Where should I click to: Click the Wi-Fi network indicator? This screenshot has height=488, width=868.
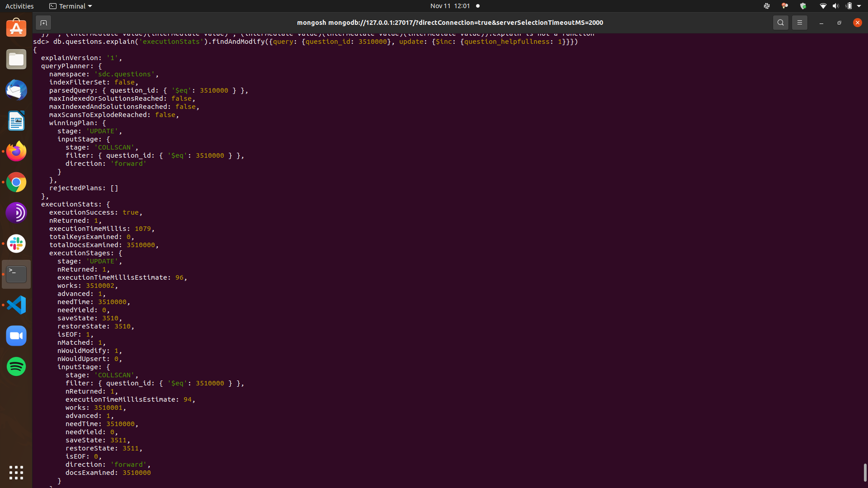(822, 6)
